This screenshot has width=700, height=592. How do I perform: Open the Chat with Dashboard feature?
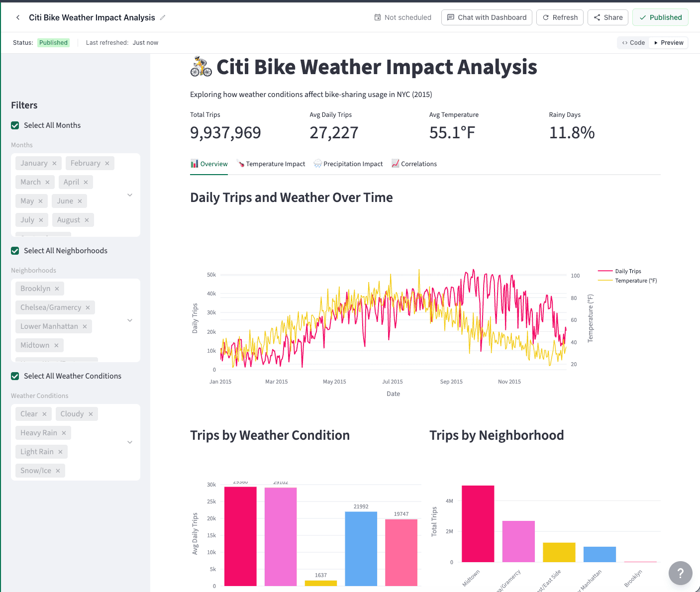click(x=486, y=17)
